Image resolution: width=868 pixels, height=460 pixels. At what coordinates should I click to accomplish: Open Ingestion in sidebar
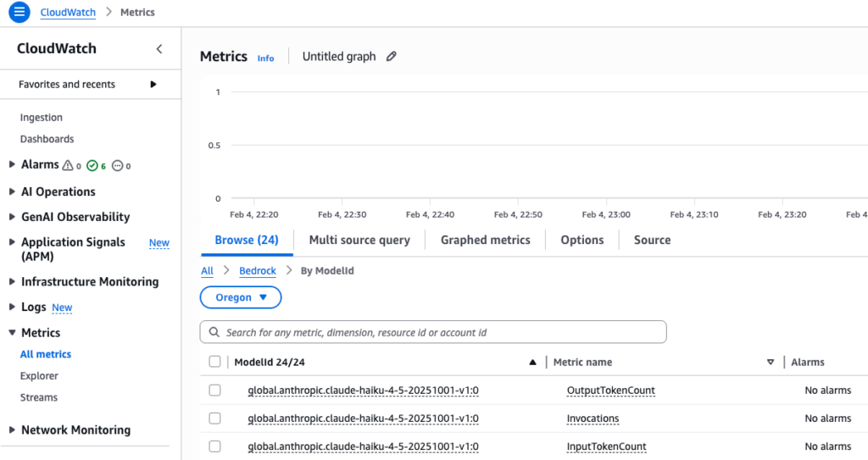[x=42, y=118]
